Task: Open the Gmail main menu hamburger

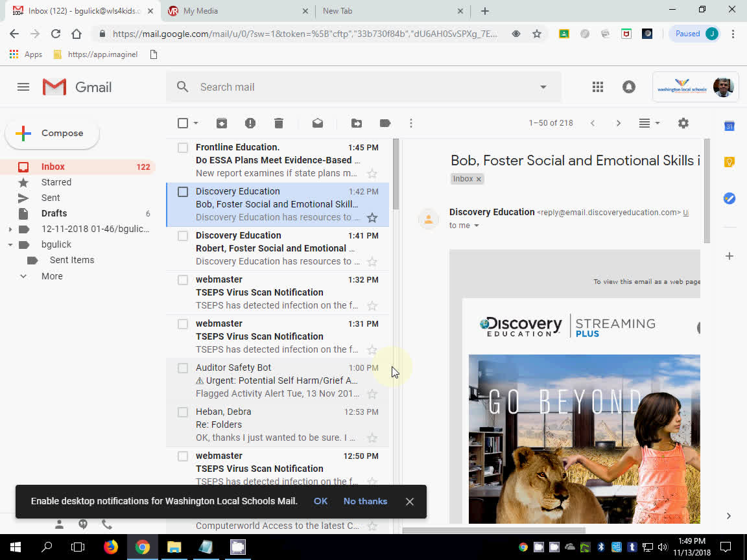Action: click(23, 86)
